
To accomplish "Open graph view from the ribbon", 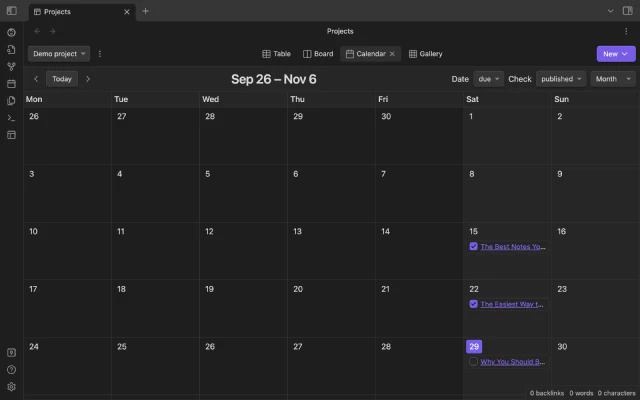I will (11, 66).
